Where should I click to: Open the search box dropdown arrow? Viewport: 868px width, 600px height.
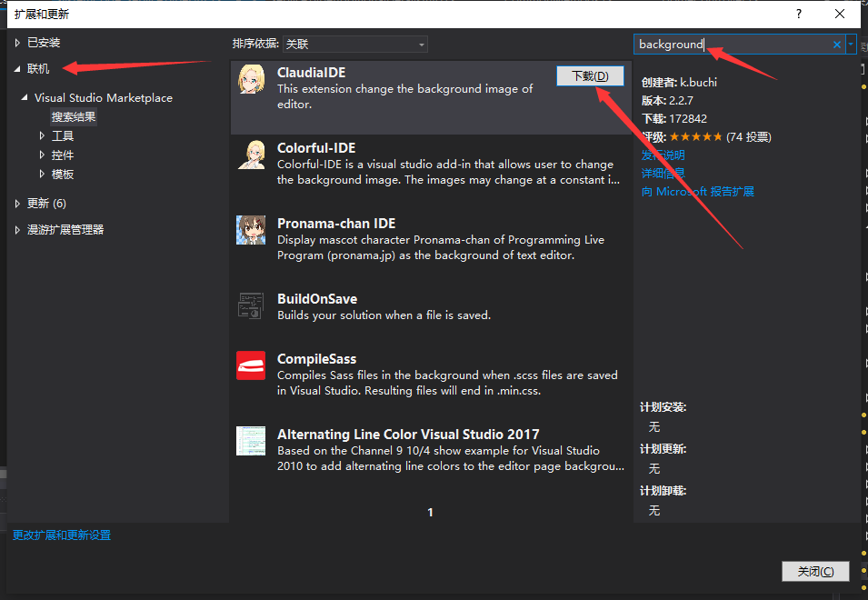[x=851, y=45]
